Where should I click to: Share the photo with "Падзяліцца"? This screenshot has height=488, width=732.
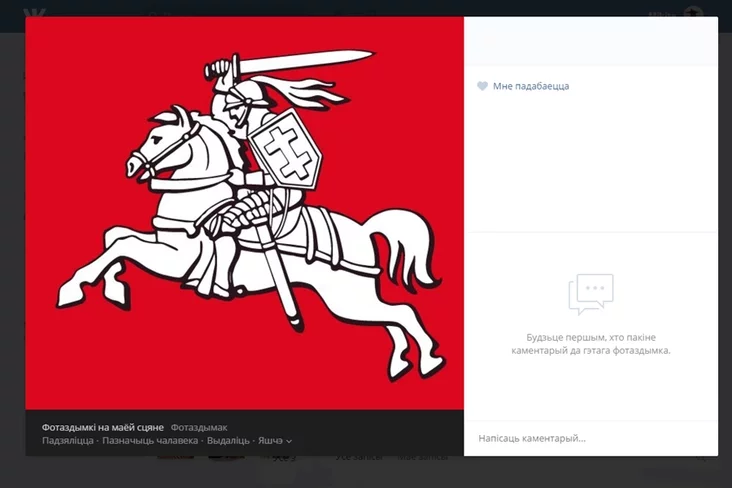pos(68,440)
